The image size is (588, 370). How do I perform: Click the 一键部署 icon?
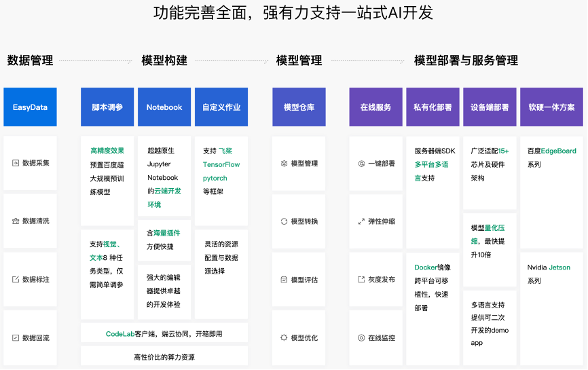coord(361,164)
